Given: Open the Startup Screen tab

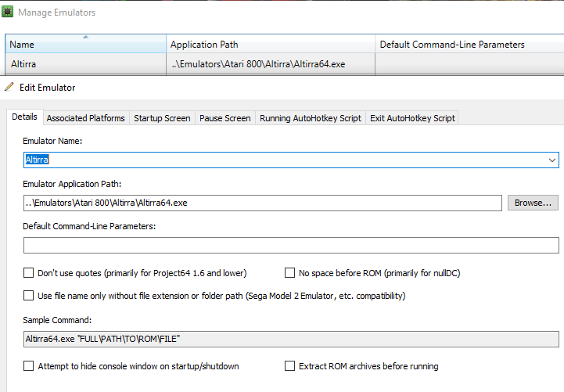Looking at the screenshot, I should (x=162, y=118).
